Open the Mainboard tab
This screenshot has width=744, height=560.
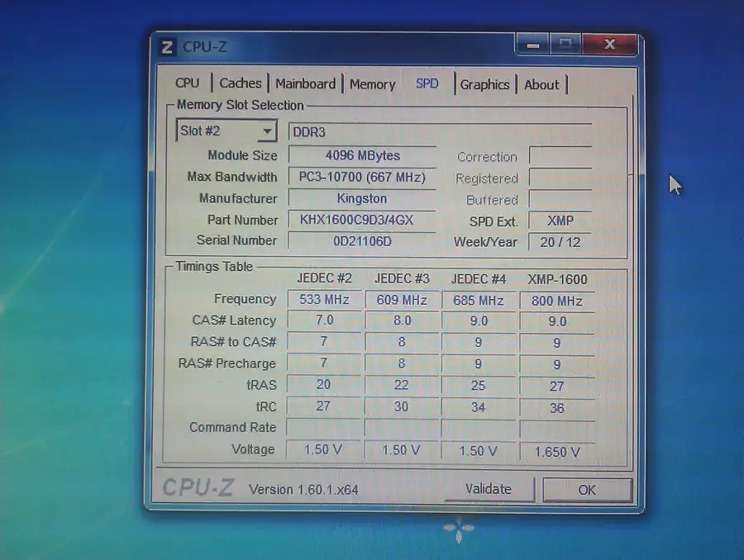click(x=305, y=84)
